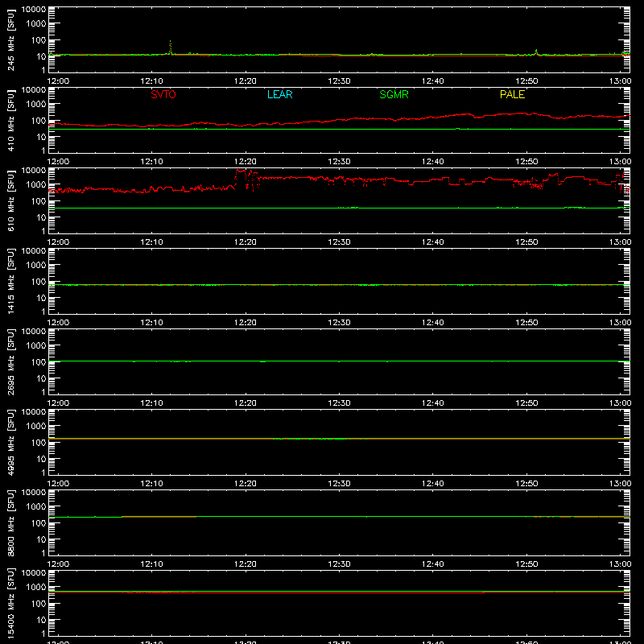Screen dimensions: 644x644
Task: Click the 610 MHz red burst near 12:20
Action: pyautogui.click(x=246, y=180)
